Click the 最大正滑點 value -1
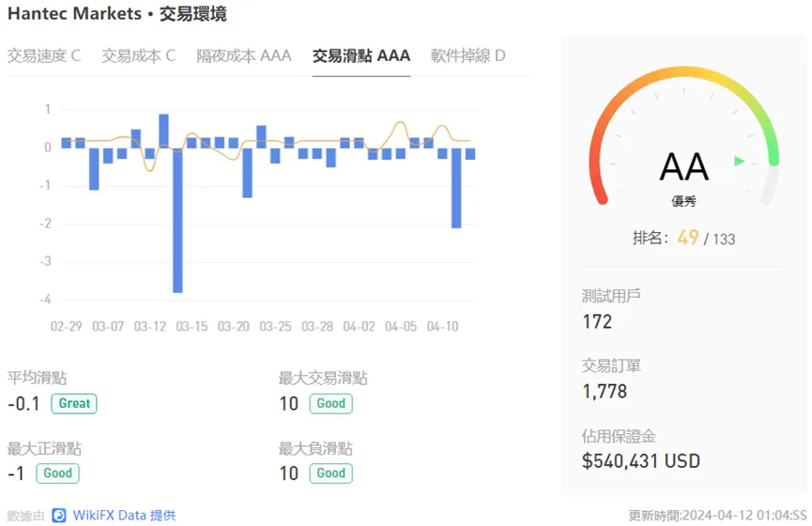The image size is (812, 526). click(x=16, y=472)
